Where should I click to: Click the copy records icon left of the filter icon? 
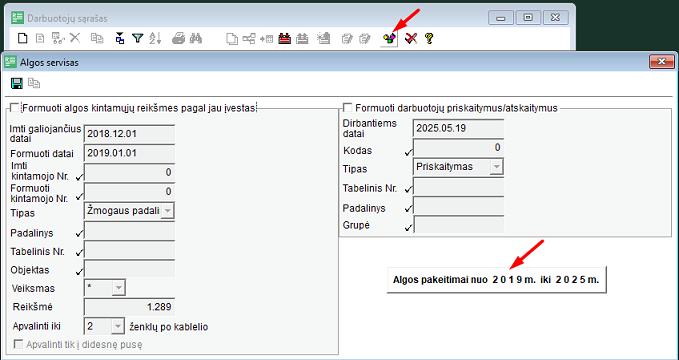click(97, 39)
